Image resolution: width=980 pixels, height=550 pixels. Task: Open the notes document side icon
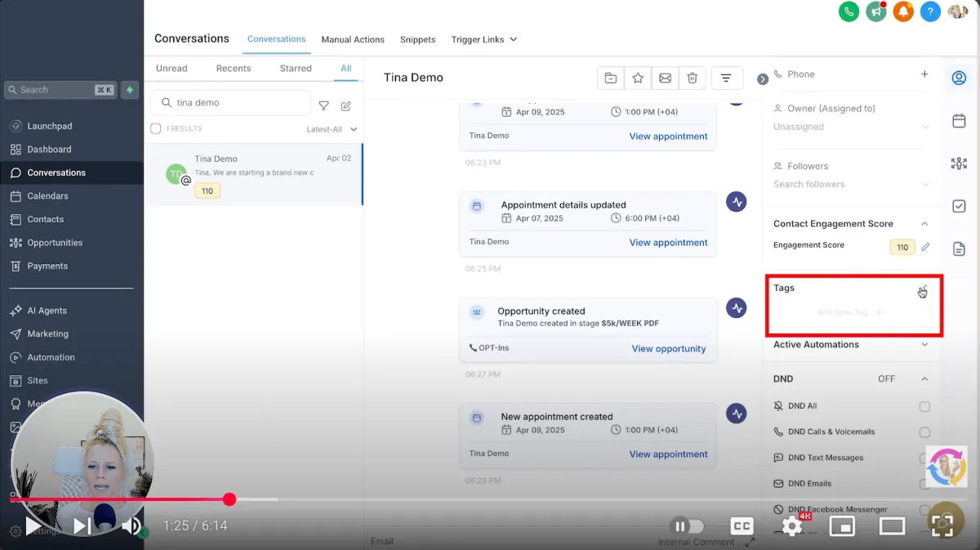click(960, 248)
